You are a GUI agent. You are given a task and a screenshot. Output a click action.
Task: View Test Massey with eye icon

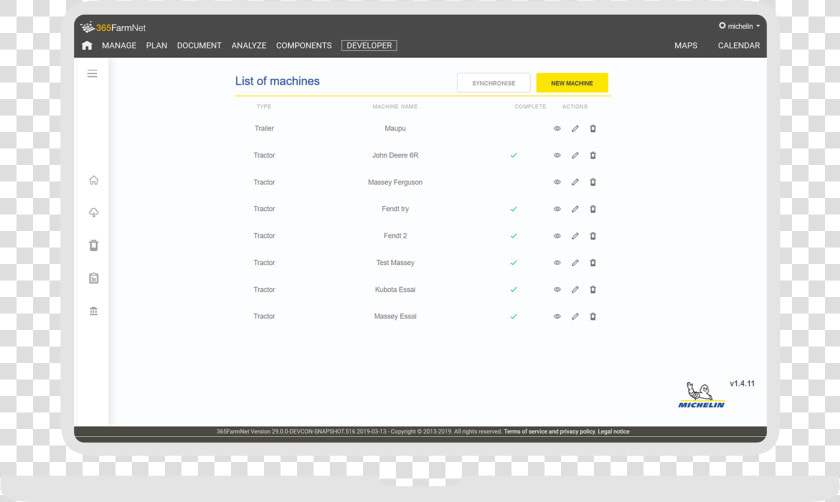[557, 263]
